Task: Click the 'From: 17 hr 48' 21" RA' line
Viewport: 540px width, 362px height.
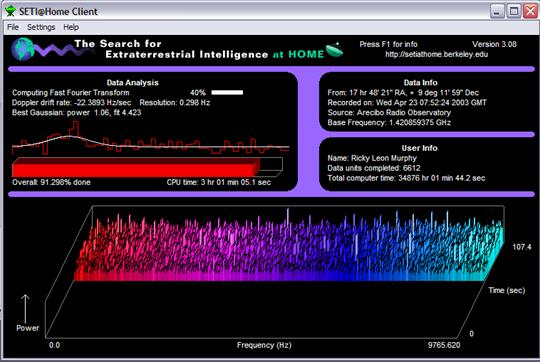Action: [403, 92]
